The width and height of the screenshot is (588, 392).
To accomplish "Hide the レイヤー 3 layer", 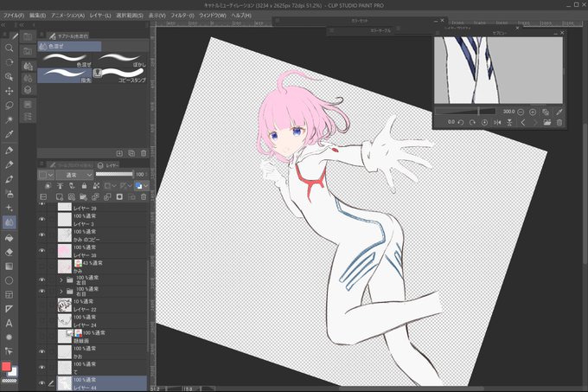I will point(42,219).
